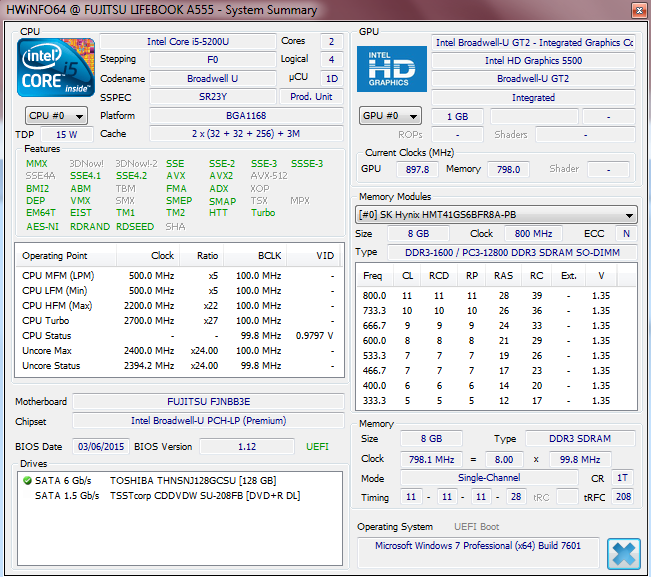Click the 733.3 frequency timing row
The image size is (651, 577).
(x=496, y=311)
